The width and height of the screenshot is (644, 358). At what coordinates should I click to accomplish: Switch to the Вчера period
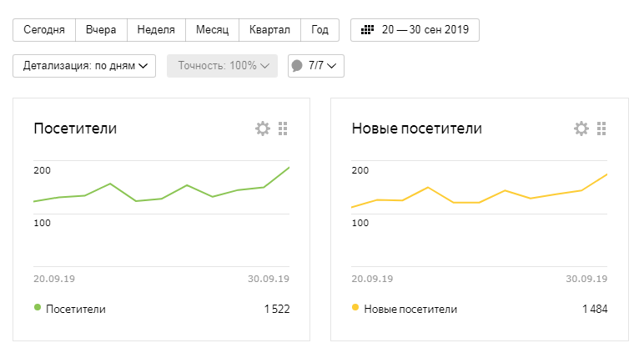point(101,30)
